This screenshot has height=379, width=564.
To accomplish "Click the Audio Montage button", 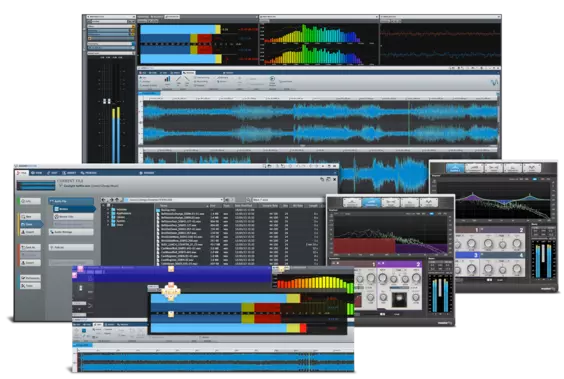I will (71, 232).
